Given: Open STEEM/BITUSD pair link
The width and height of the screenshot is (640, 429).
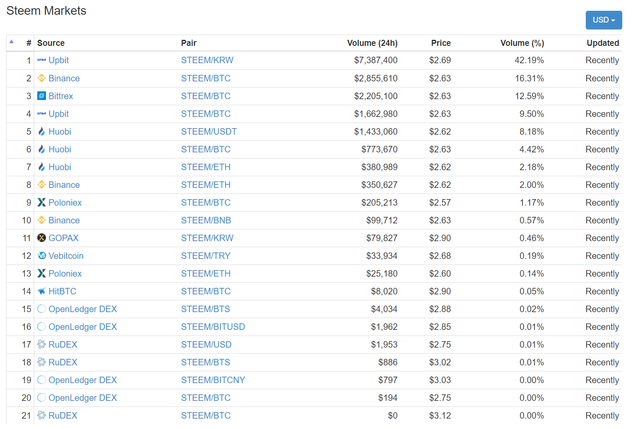Looking at the screenshot, I should click(213, 327).
